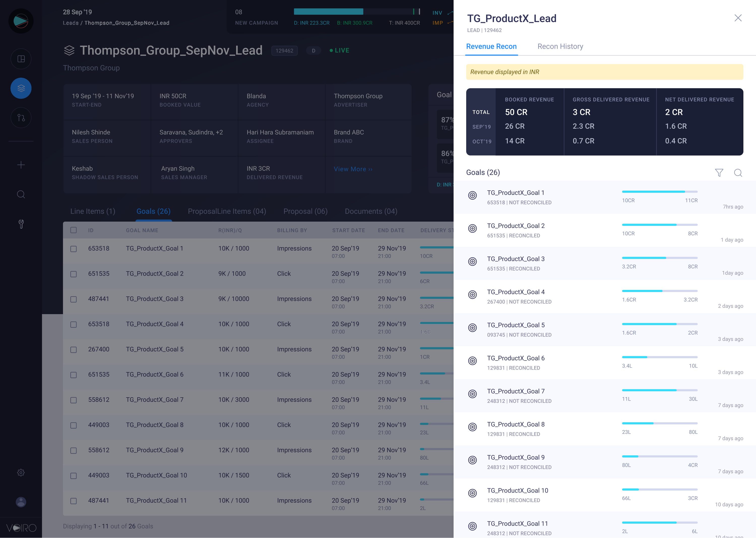The width and height of the screenshot is (756, 538).
Task: Select the layers stack icon in sidebar
Action: coord(21,88)
